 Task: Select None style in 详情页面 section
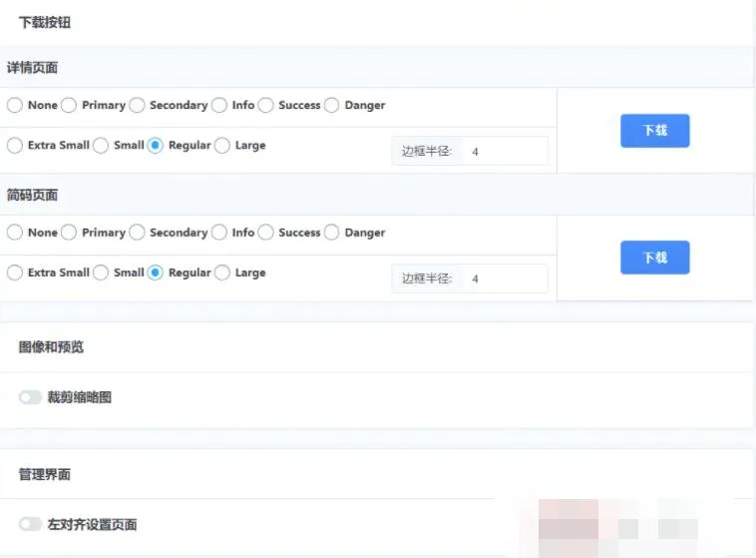(x=15, y=105)
